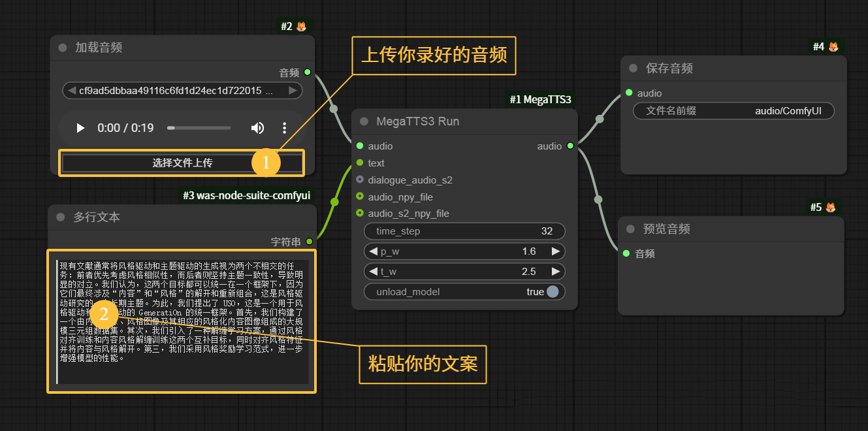Click the #1 MegaTTS3 node badge
Image resolution: width=868 pixels, height=431 pixels.
[541, 99]
